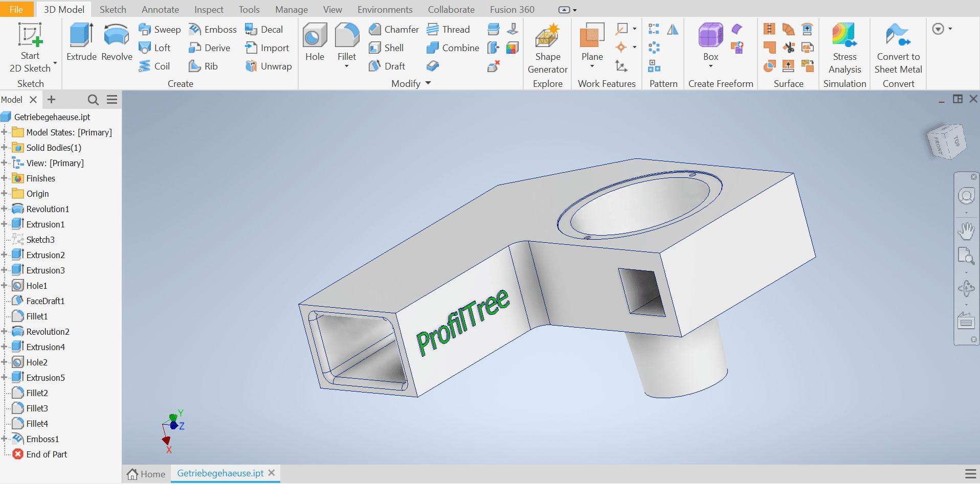980x484 pixels.
Task: Activate the Emboss tool
Action: tap(212, 30)
